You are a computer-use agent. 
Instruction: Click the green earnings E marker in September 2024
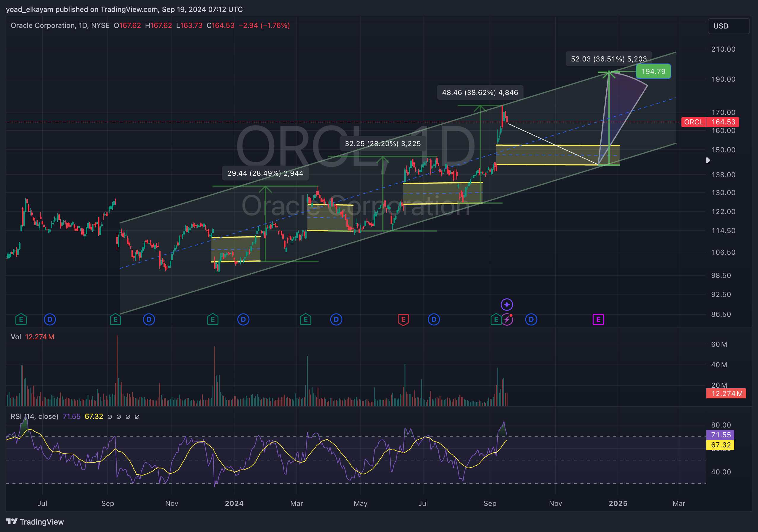tap(496, 319)
